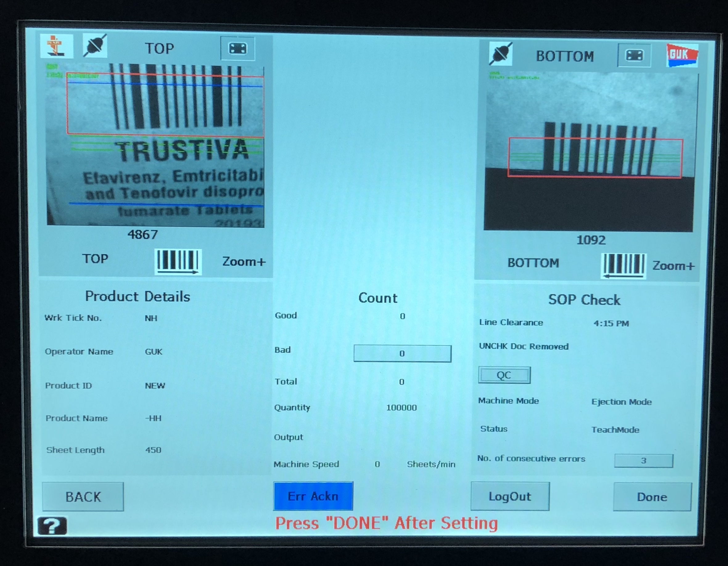The width and height of the screenshot is (728, 566).
Task: Click the SOP Check heading
Action: click(x=585, y=300)
